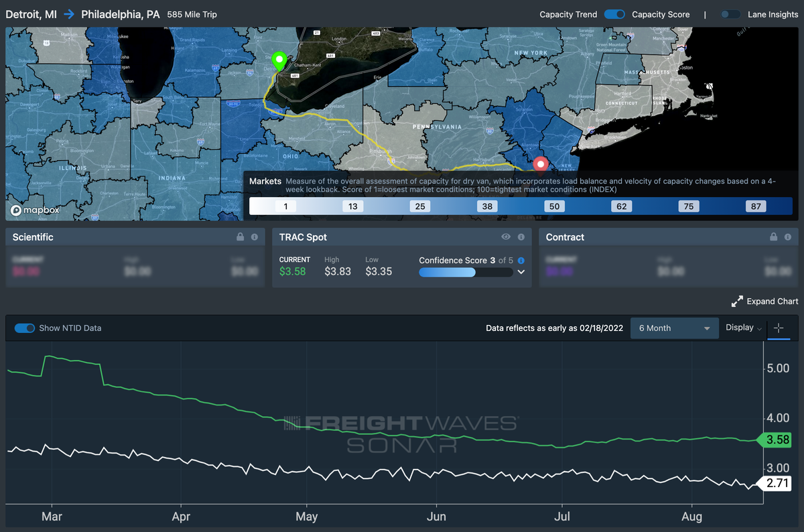Click the blue route arrow icon
The height and width of the screenshot is (532, 804).
click(69, 14)
